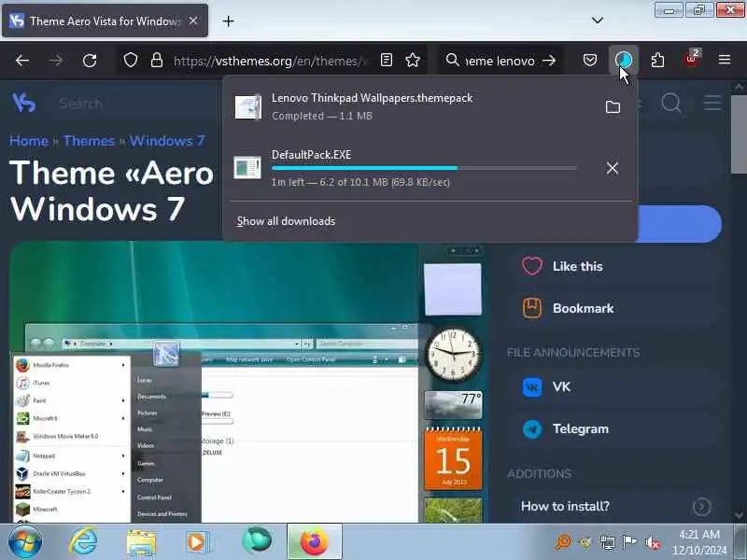Toggle the downloads panel button
This screenshot has height=560, width=747.
pyautogui.click(x=624, y=60)
